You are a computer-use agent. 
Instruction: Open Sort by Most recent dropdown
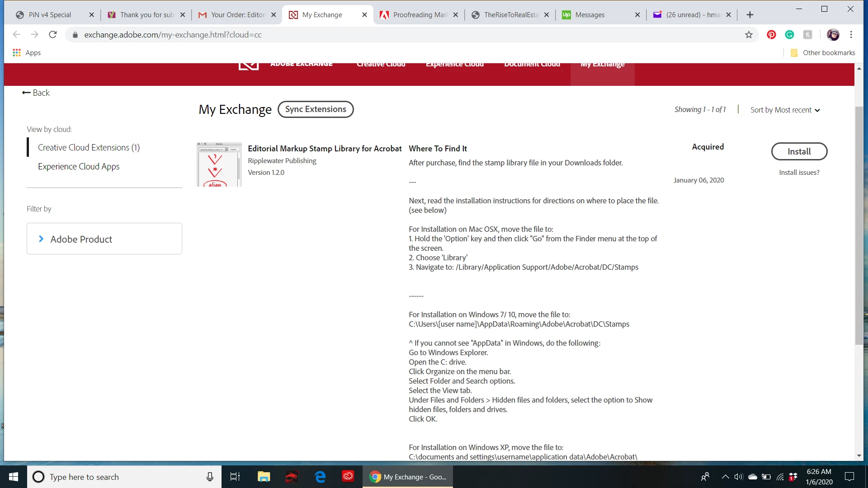click(785, 110)
